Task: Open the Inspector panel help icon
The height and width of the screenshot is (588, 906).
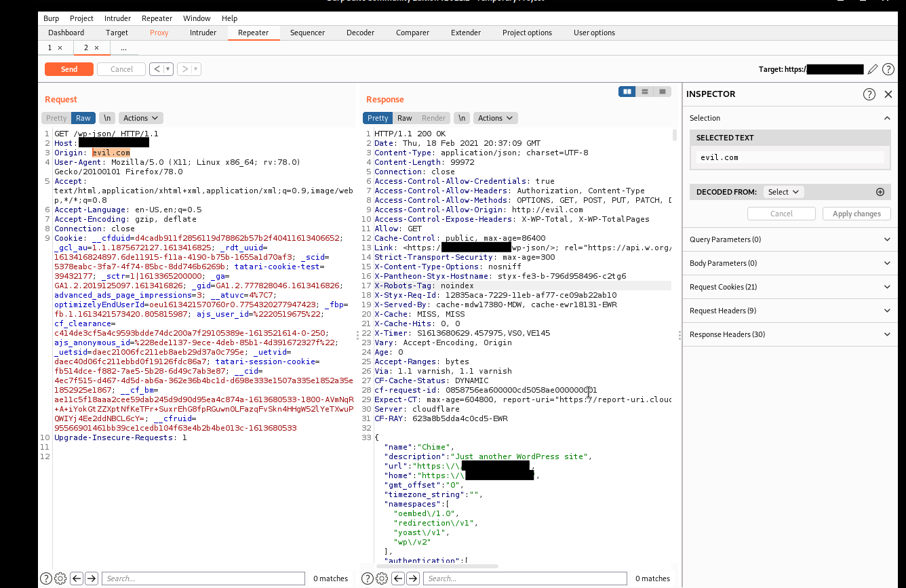Action: tap(869, 94)
